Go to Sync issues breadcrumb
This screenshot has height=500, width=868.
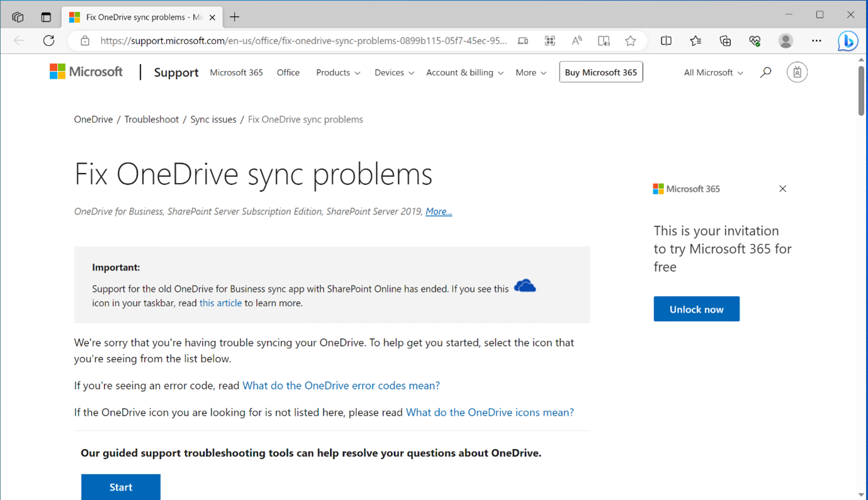pyautogui.click(x=213, y=119)
